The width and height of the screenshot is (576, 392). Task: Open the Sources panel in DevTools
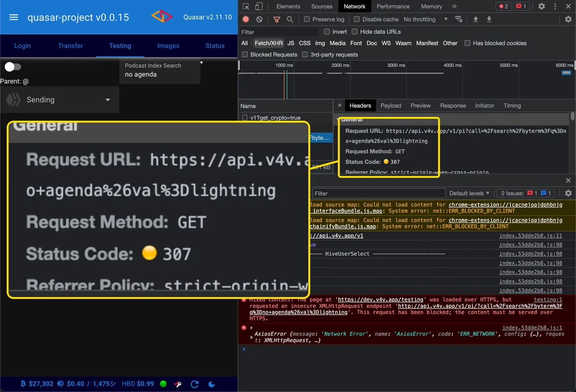click(322, 6)
